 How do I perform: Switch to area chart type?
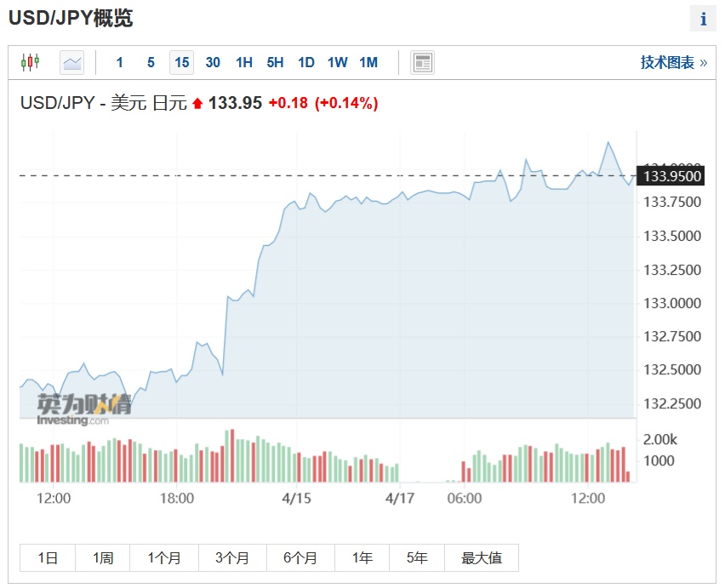pyautogui.click(x=72, y=62)
